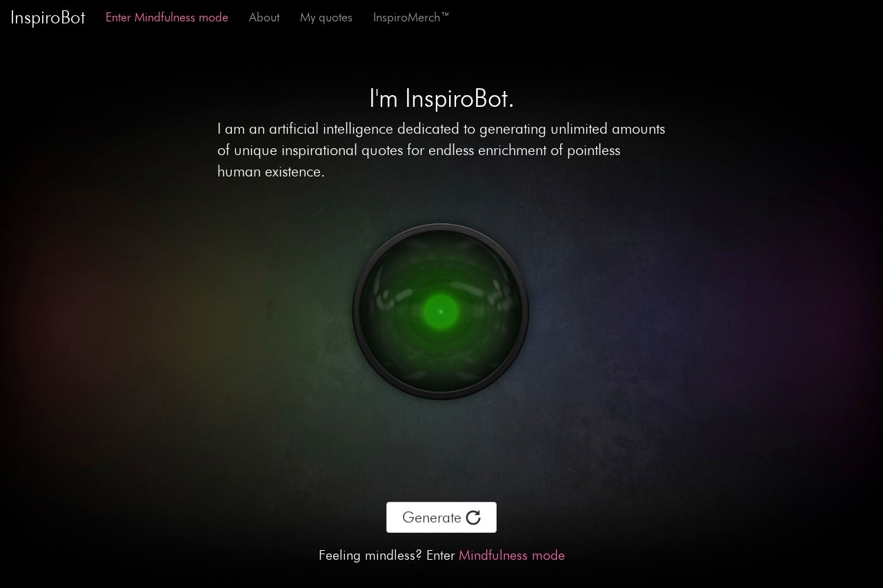
Task: Click the word Generate on the button
Action: (432, 518)
